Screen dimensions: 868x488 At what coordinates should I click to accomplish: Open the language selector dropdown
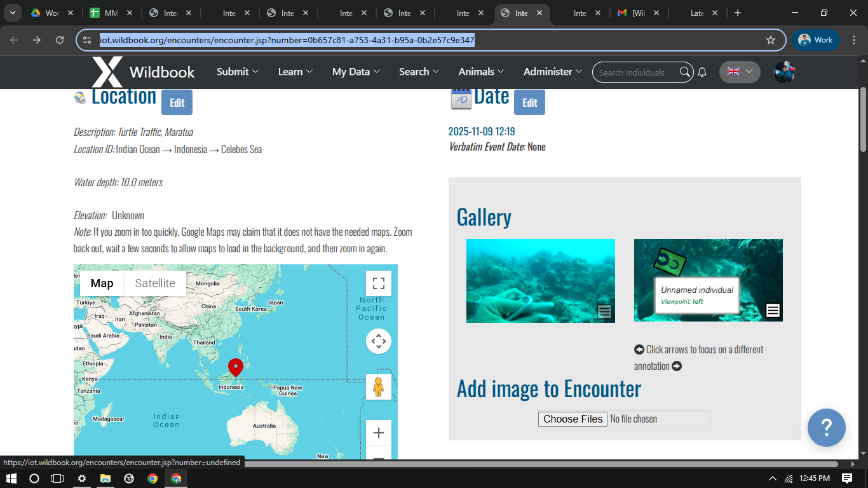(740, 72)
